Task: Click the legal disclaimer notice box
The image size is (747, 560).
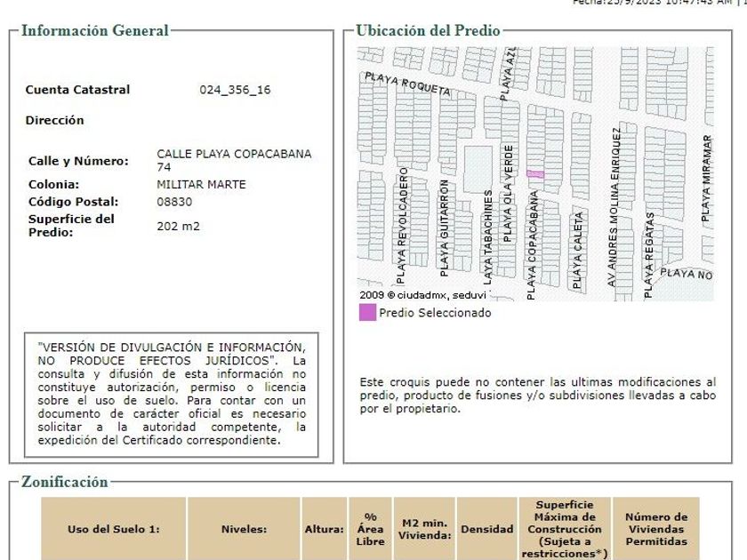Action: point(172,395)
